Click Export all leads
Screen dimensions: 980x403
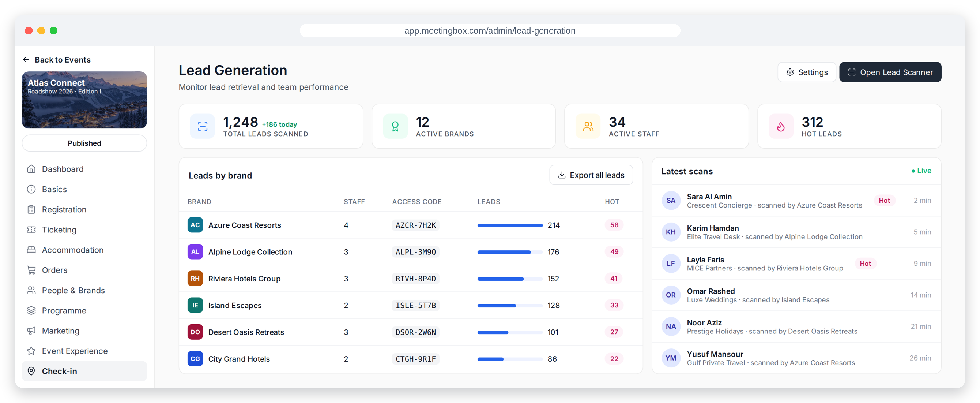pyautogui.click(x=591, y=175)
